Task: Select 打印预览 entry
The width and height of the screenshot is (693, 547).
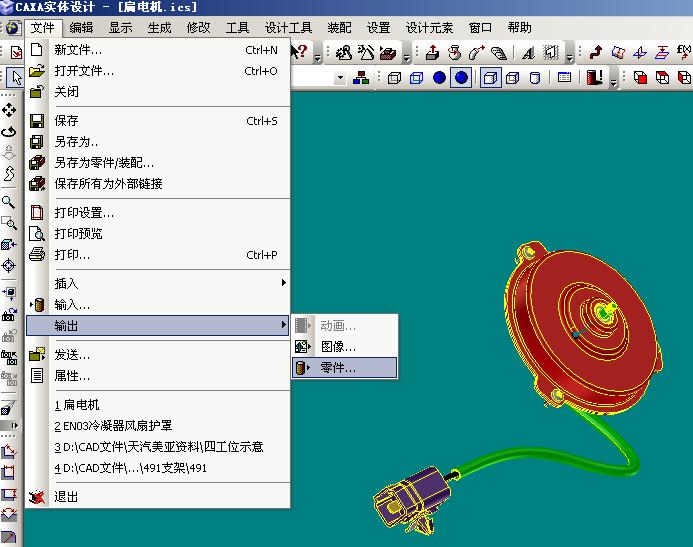Action: [157, 233]
